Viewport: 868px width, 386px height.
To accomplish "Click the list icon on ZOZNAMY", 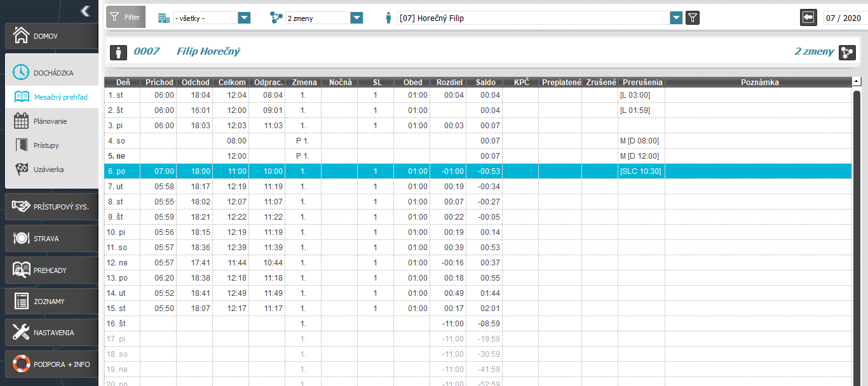I will [x=22, y=302].
